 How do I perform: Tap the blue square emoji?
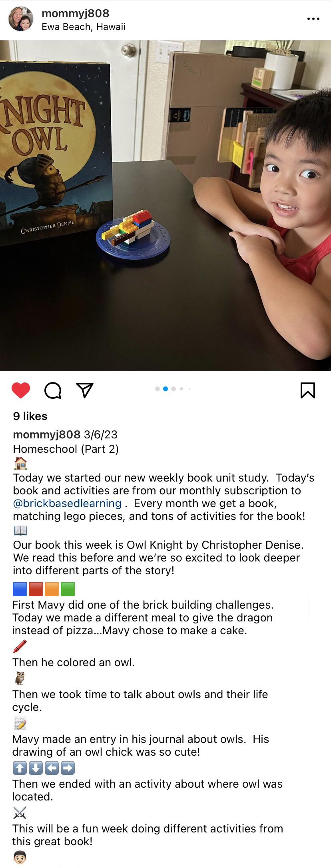[x=20, y=589]
